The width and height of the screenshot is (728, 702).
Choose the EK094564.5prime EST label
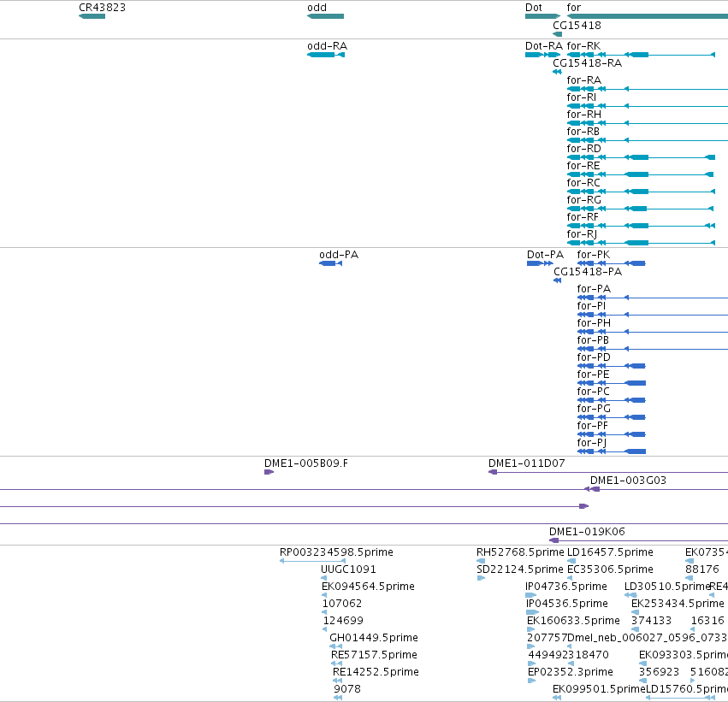tap(368, 587)
